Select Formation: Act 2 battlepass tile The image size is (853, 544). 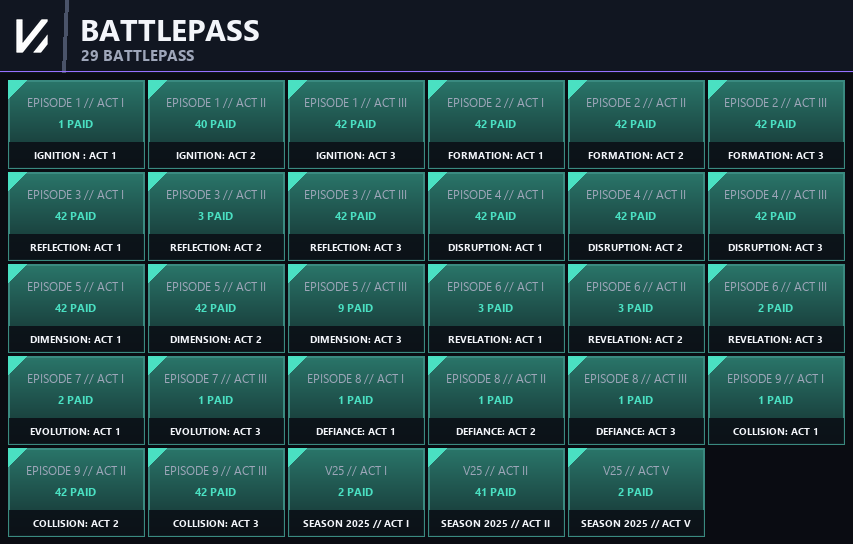pos(636,125)
